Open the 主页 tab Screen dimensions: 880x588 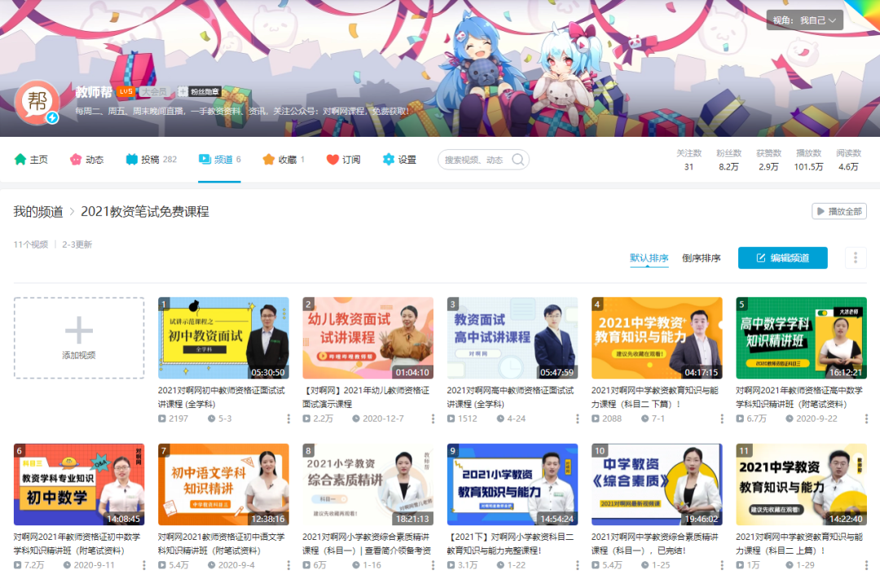tap(31, 160)
